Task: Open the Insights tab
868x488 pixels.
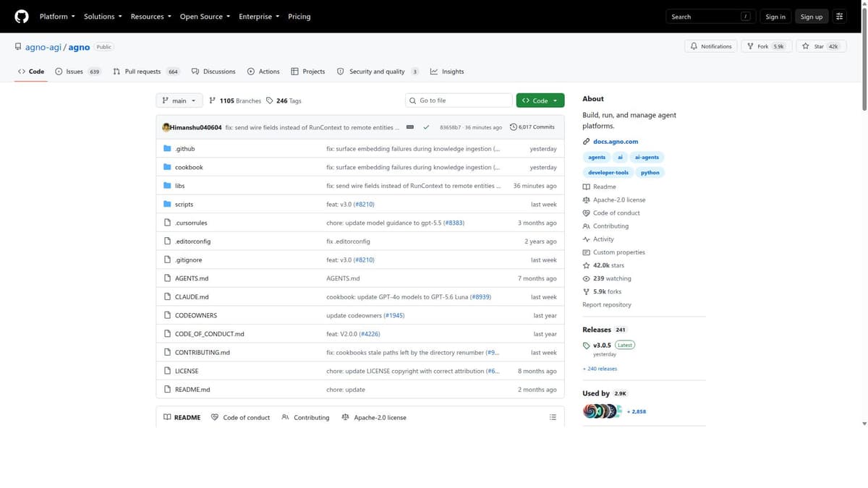Action: pyautogui.click(x=447, y=72)
